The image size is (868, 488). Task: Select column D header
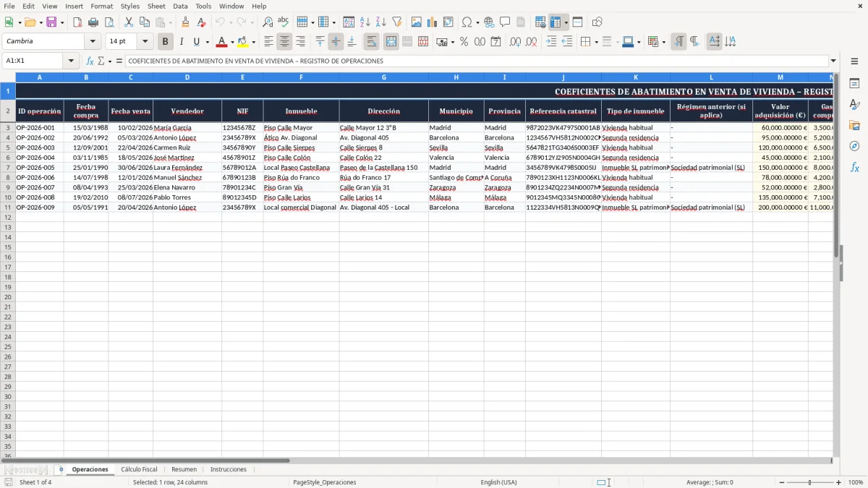tap(187, 77)
